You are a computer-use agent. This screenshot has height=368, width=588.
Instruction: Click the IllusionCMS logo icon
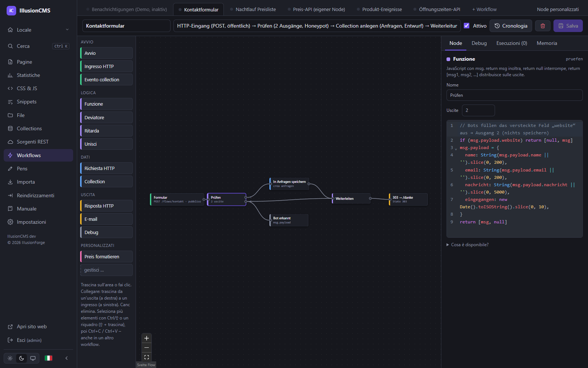[11, 11]
